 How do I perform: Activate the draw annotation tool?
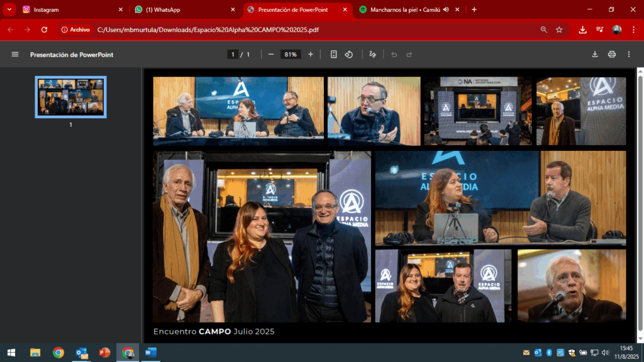(373, 55)
